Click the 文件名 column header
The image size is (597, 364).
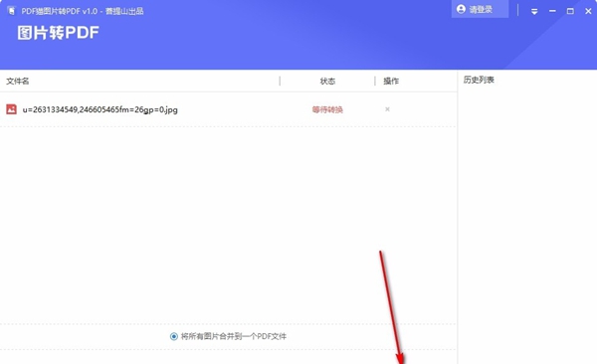[18, 82]
